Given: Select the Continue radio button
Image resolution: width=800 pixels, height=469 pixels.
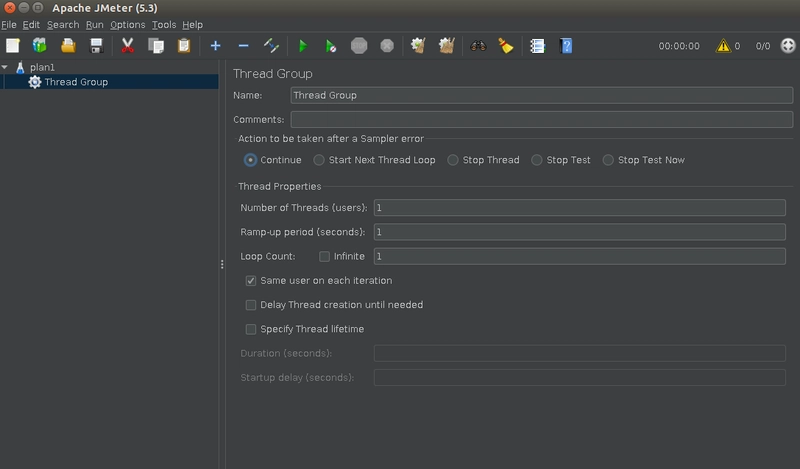Looking at the screenshot, I should 250,160.
